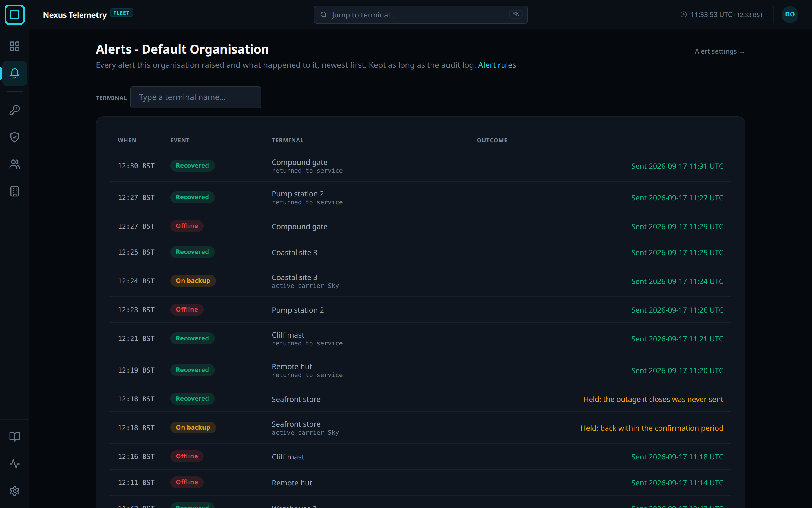Click the 11:33:53 UTC clock text
This screenshot has height=508, width=812.
pos(711,14)
